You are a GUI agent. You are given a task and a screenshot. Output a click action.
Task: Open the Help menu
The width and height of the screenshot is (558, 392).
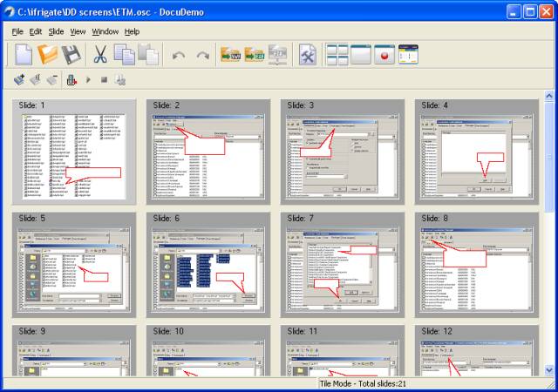[x=132, y=31]
